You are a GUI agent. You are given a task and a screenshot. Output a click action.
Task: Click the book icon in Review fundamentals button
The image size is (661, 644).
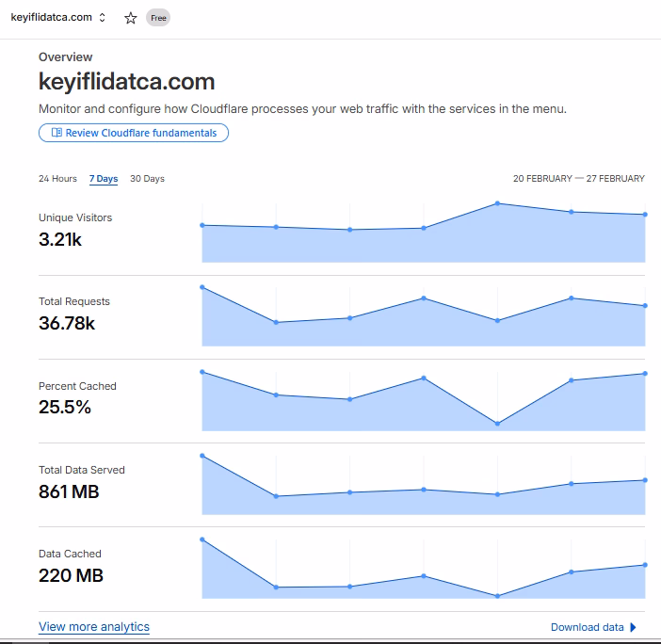[x=56, y=133]
